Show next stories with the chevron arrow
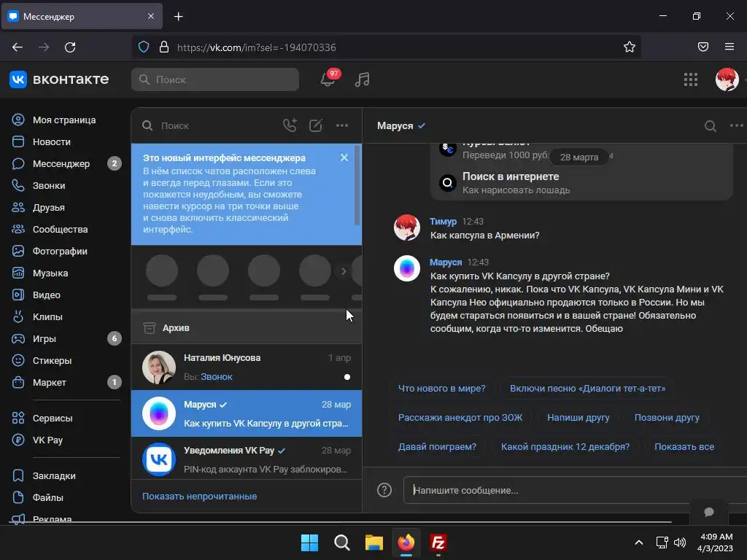Viewport: 747px width, 560px height. tap(344, 271)
